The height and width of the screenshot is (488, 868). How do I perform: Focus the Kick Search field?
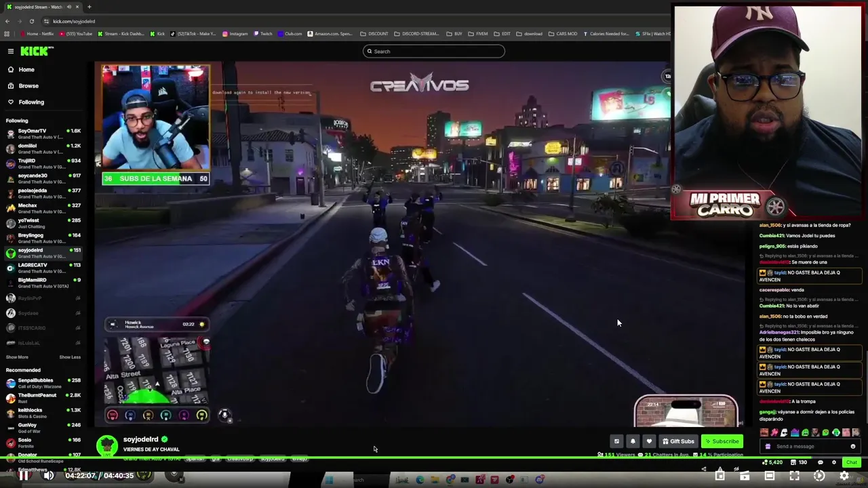[434, 52]
